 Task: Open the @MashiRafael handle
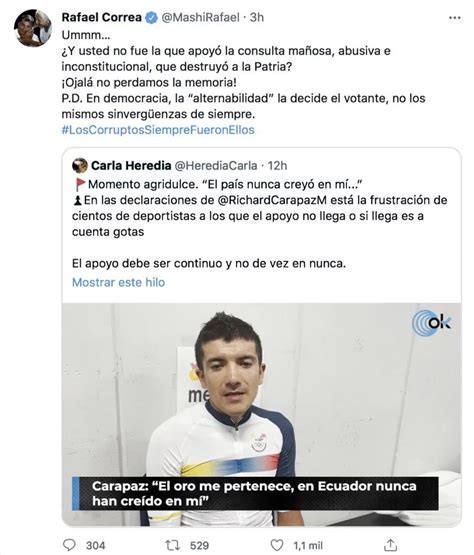(x=200, y=17)
